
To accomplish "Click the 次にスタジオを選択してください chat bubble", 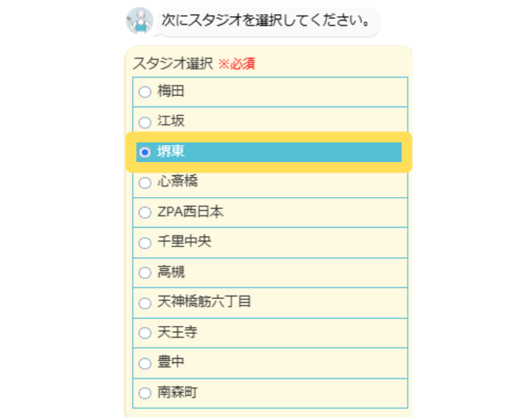I will [x=266, y=21].
